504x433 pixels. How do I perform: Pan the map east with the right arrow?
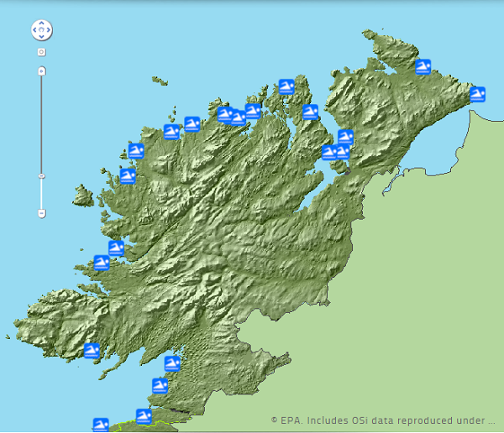pyautogui.click(x=49, y=30)
